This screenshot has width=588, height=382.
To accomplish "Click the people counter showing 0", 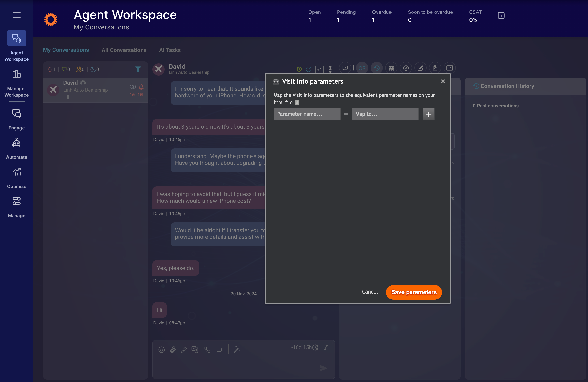I will click(80, 69).
